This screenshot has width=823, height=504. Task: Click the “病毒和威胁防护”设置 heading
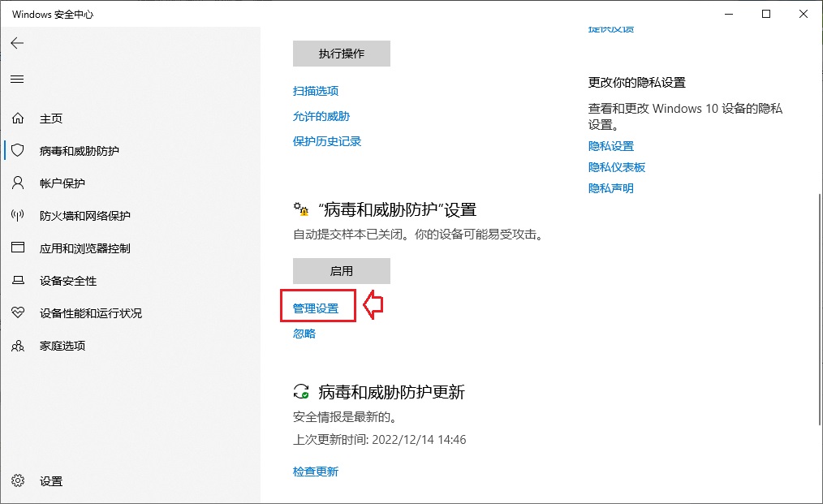point(398,210)
